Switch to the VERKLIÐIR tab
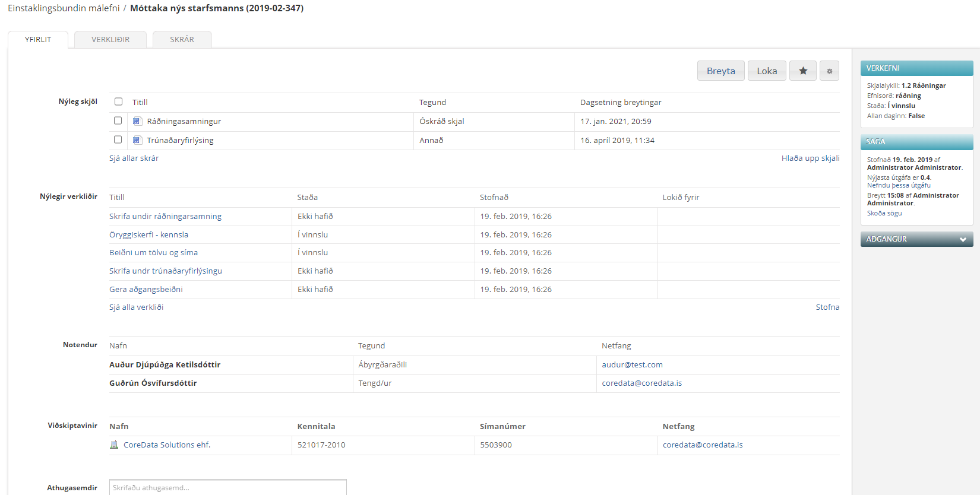 coord(110,40)
